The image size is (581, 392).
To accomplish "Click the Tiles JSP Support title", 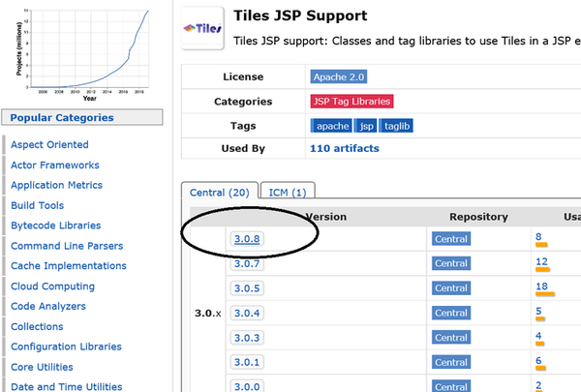I will point(300,15).
